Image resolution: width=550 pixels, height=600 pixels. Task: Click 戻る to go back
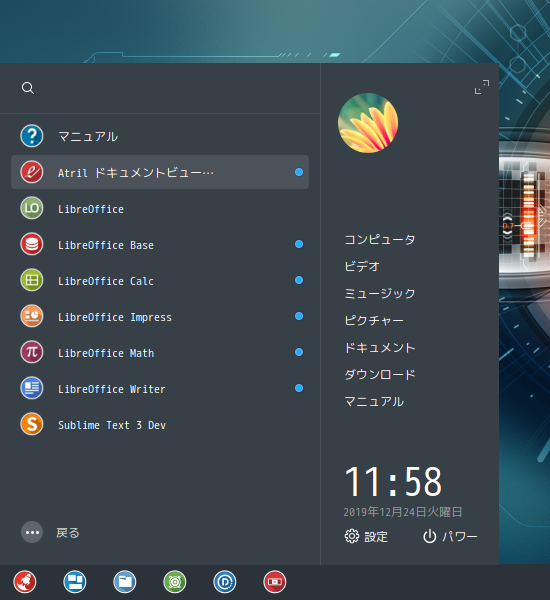(68, 533)
